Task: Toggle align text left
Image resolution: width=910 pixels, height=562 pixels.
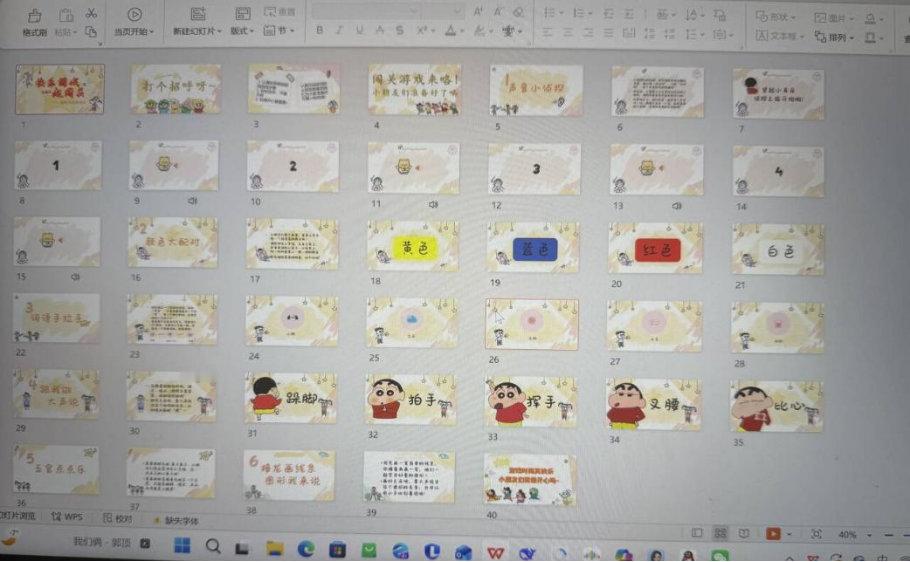Action: (547, 33)
